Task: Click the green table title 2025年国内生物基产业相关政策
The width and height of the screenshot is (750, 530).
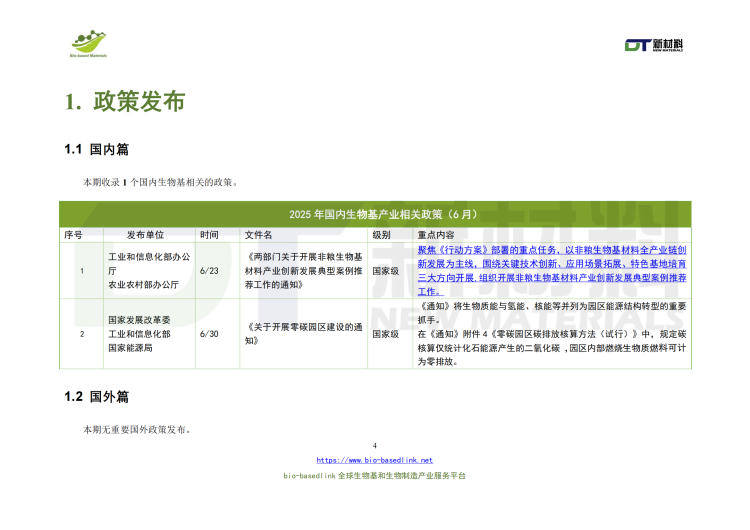Action: tap(376, 214)
